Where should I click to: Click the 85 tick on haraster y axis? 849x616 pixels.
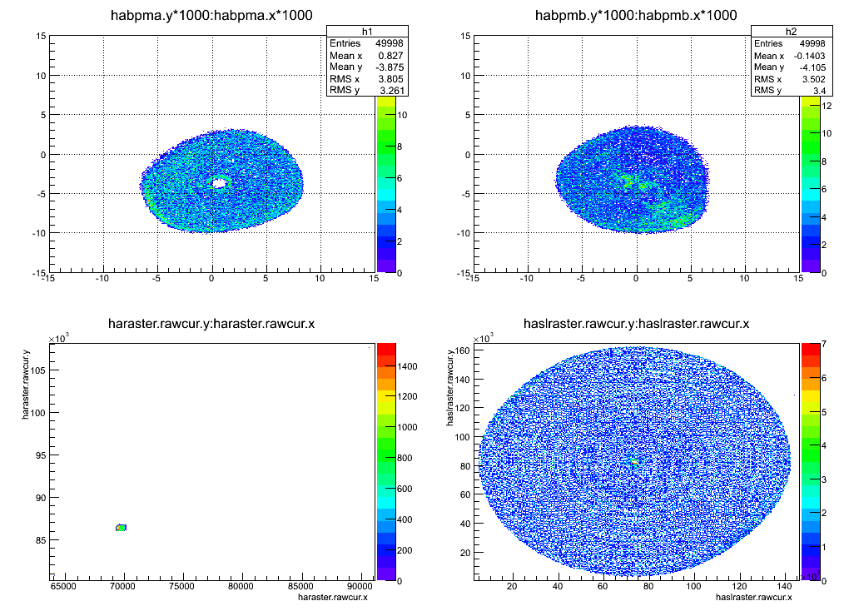[42, 540]
